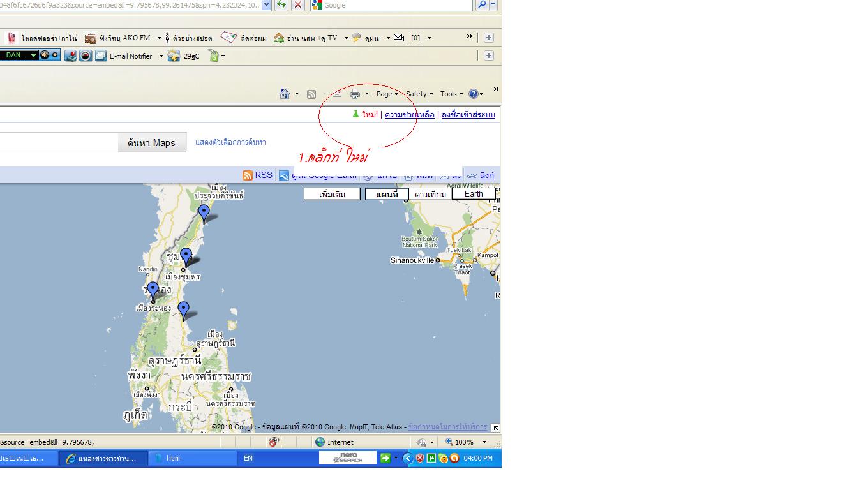Click the เพิ่มเติม map button
The width and height of the screenshot is (868, 490).
tap(332, 194)
